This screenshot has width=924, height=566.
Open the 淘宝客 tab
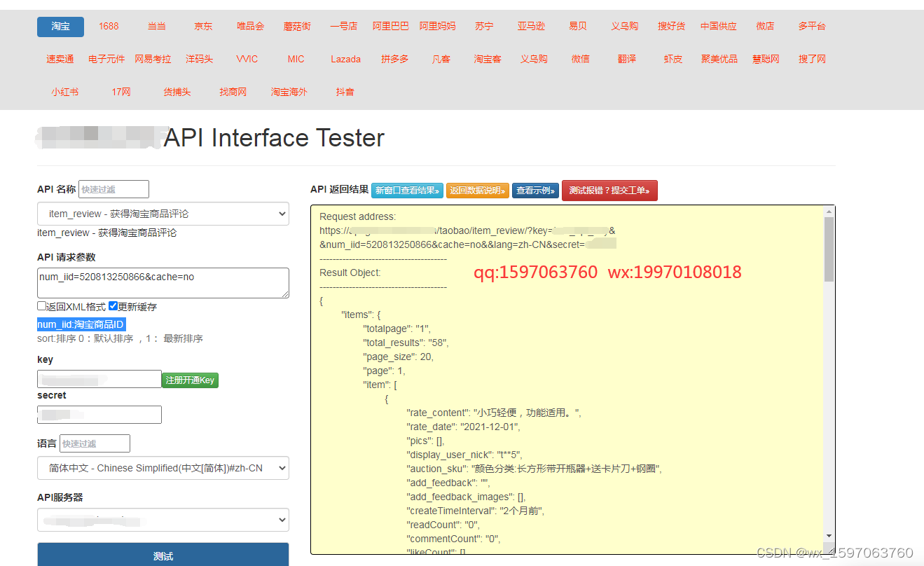pyautogui.click(x=488, y=60)
